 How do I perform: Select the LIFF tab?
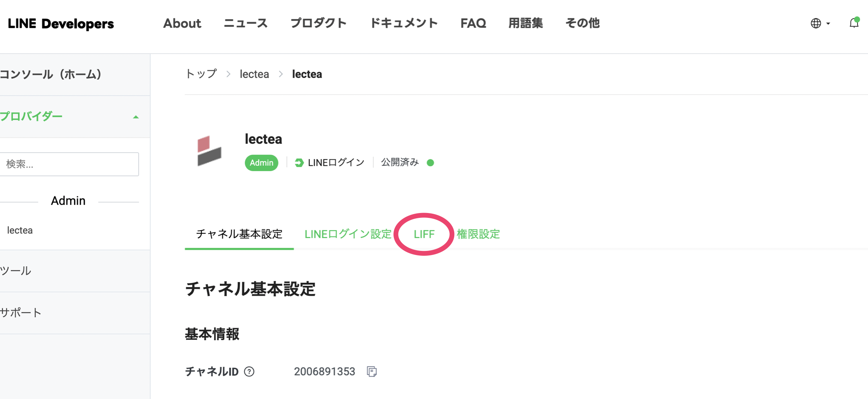[x=424, y=234]
